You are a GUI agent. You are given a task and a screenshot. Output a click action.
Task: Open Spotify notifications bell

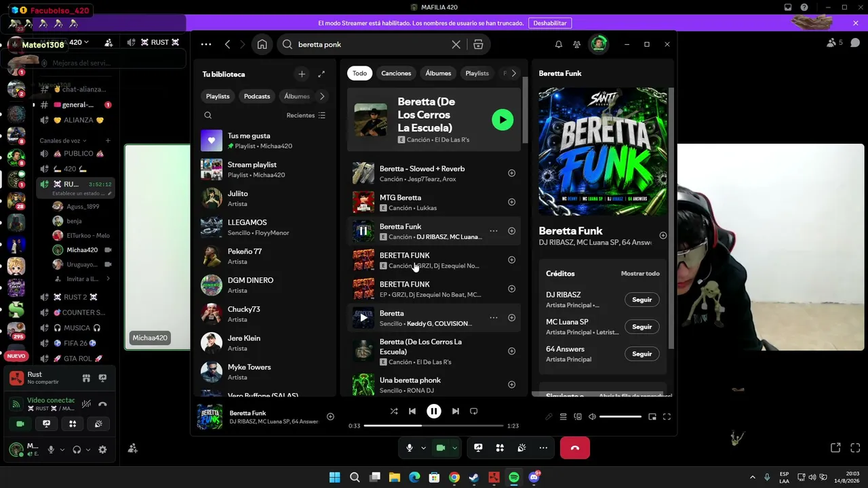click(x=558, y=44)
